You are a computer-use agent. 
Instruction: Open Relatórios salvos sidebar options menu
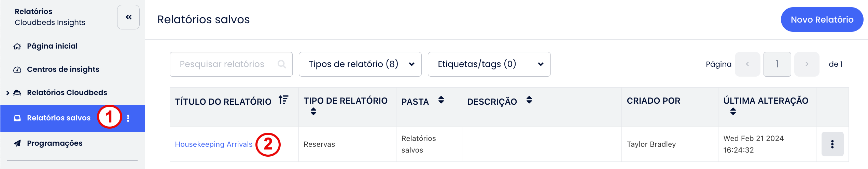click(x=128, y=118)
